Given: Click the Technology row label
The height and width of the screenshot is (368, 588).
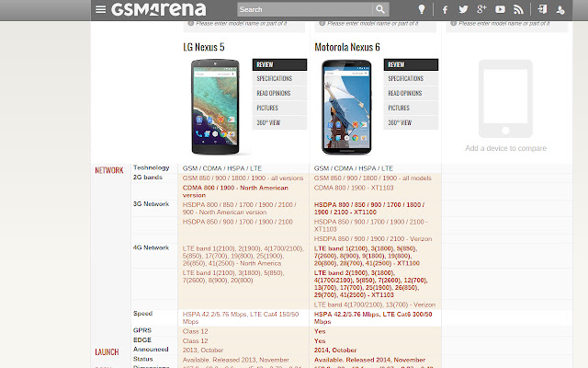Looking at the screenshot, I should tap(151, 167).
